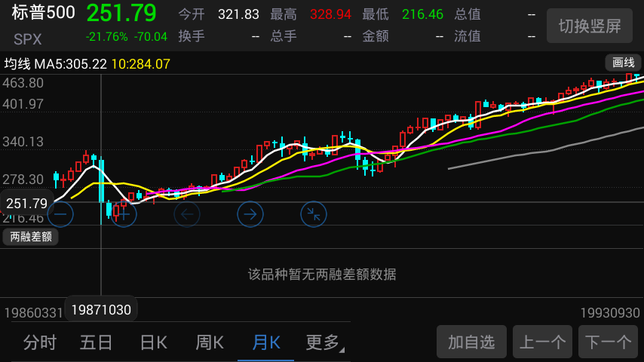The width and height of the screenshot is (644, 362).
Task: Move the chart left with arrow icon
Action: tap(187, 214)
